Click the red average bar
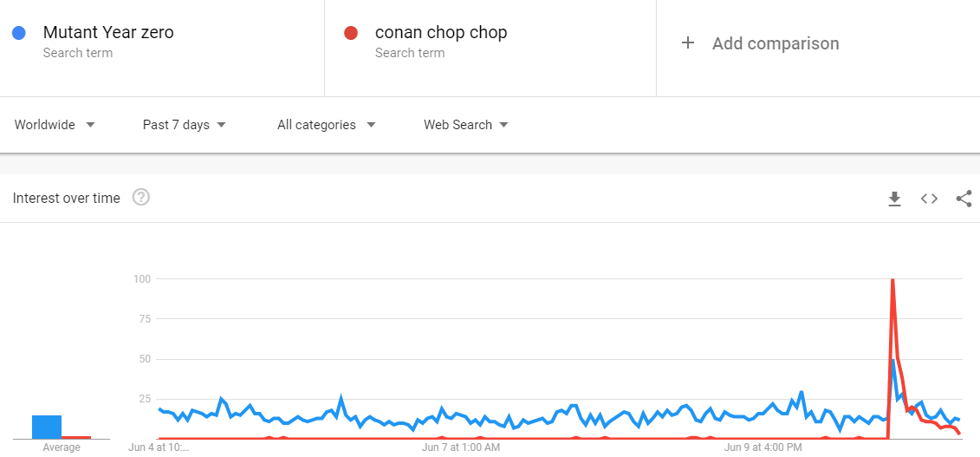Screen dimensions: 980x457 (x=76, y=438)
